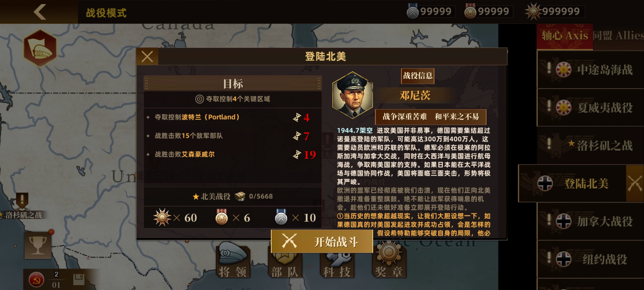Select 中途岛海战 campaign in list
Viewport: 644px width, 290px height.
(x=590, y=70)
